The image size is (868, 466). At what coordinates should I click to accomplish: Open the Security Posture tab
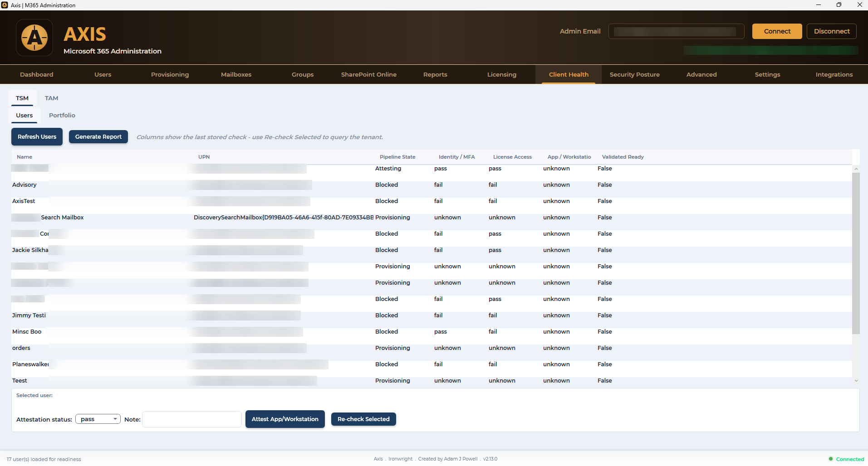635,74
